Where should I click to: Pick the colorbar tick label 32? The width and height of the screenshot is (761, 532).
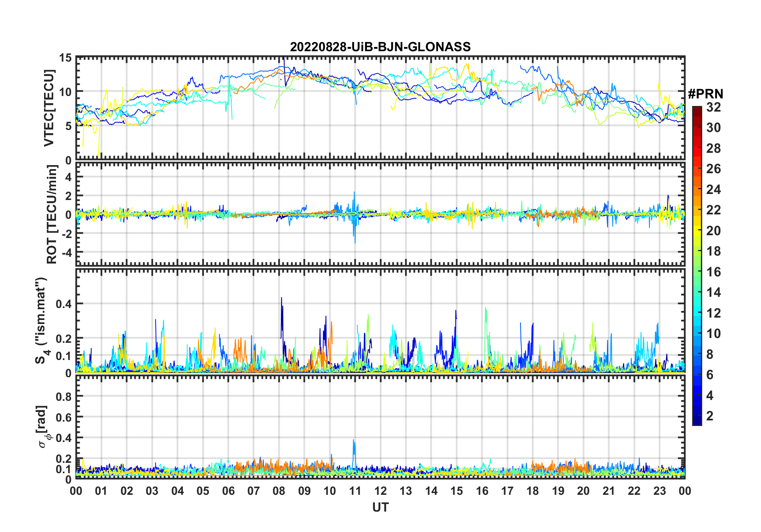(x=713, y=107)
